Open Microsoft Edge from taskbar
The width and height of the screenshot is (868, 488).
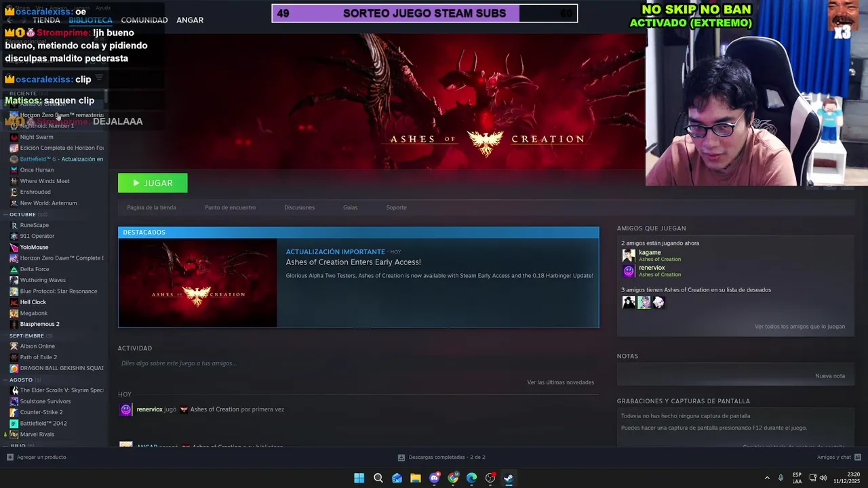pyautogui.click(x=471, y=478)
